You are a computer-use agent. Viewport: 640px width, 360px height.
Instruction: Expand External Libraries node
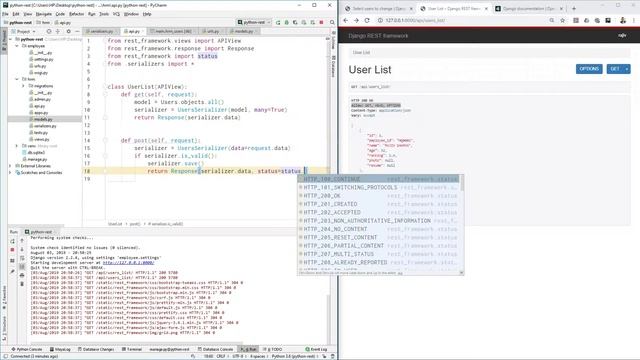[x=11, y=166]
